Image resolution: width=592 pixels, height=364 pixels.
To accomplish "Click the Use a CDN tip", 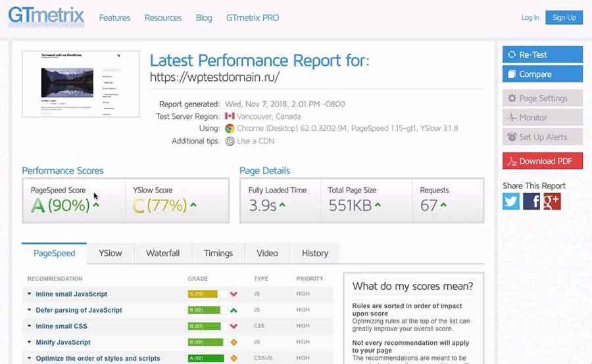I will point(256,141).
